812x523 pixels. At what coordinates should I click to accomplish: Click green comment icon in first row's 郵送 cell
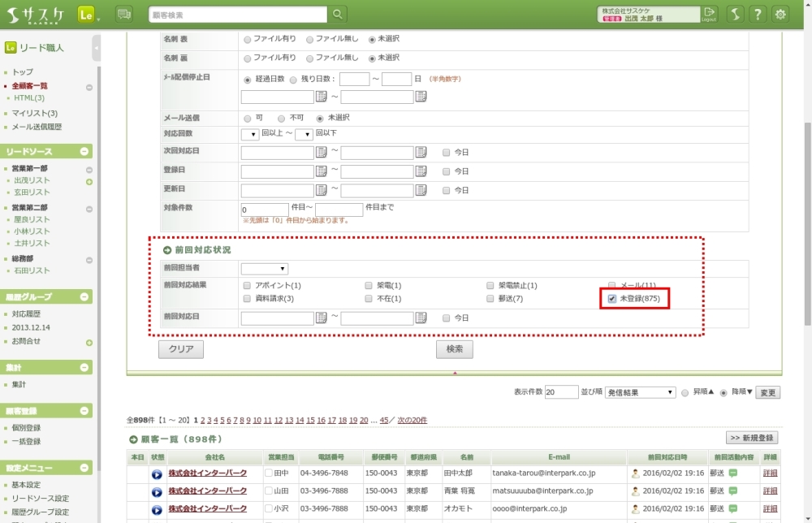coord(733,472)
